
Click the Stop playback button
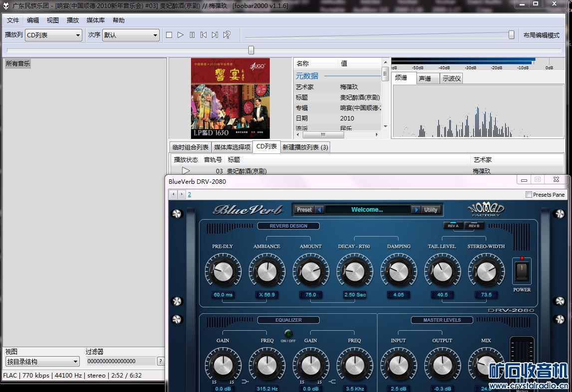169,35
